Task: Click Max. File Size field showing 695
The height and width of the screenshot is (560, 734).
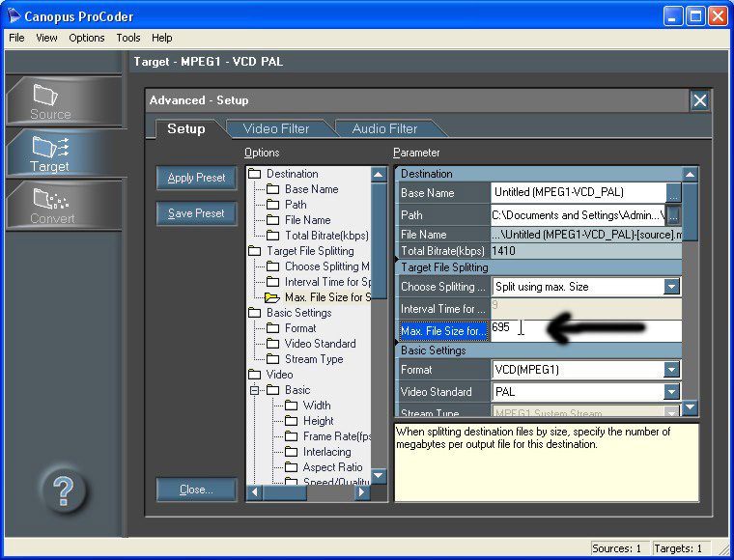Action: click(x=585, y=331)
